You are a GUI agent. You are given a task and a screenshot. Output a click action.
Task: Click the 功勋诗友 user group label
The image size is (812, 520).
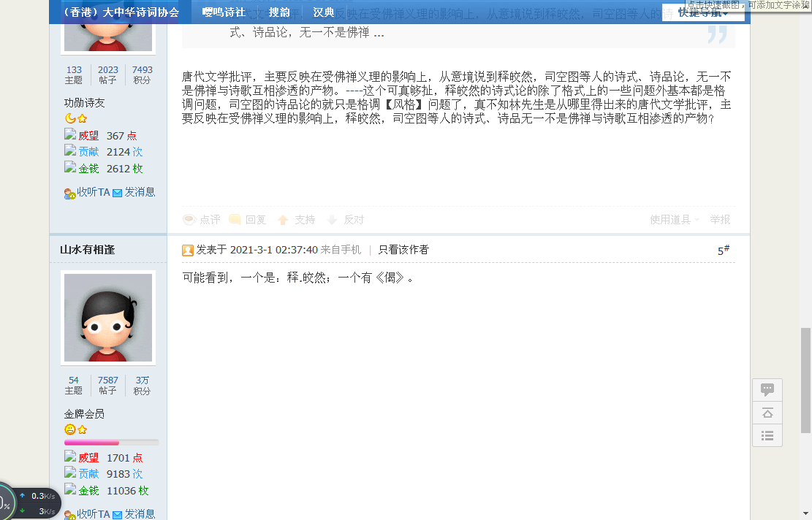(84, 103)
